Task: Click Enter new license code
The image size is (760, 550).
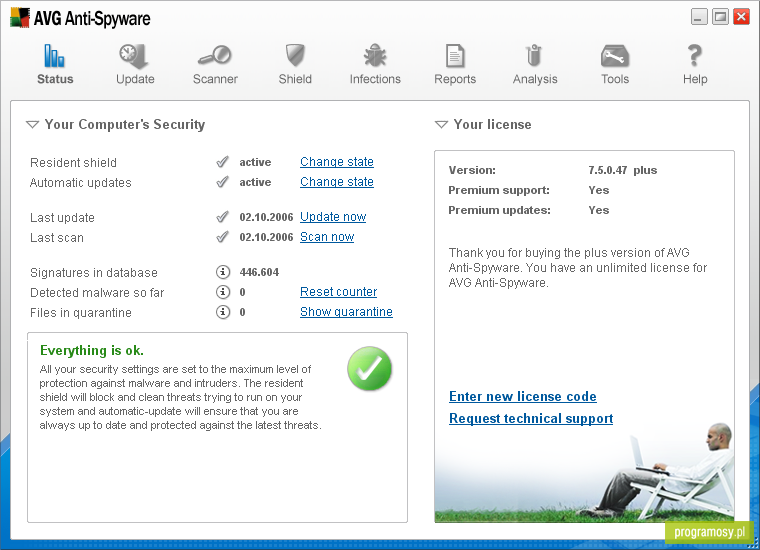Action: coord(522,396)
